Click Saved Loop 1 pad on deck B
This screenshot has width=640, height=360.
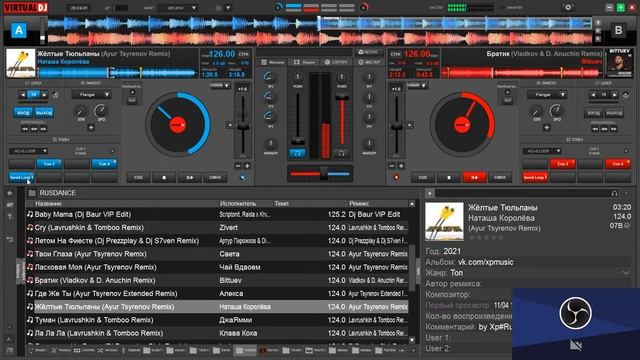535,178
